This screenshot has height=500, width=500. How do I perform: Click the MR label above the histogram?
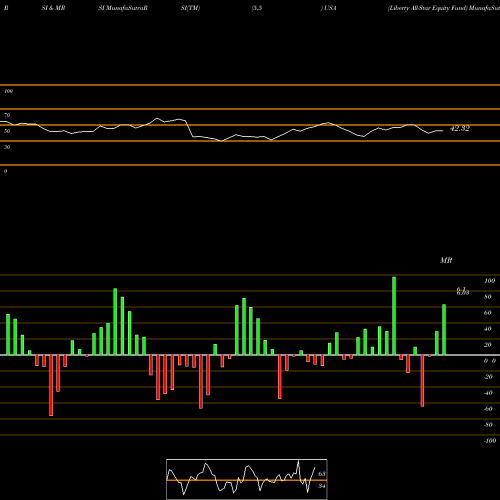[446, 260]
